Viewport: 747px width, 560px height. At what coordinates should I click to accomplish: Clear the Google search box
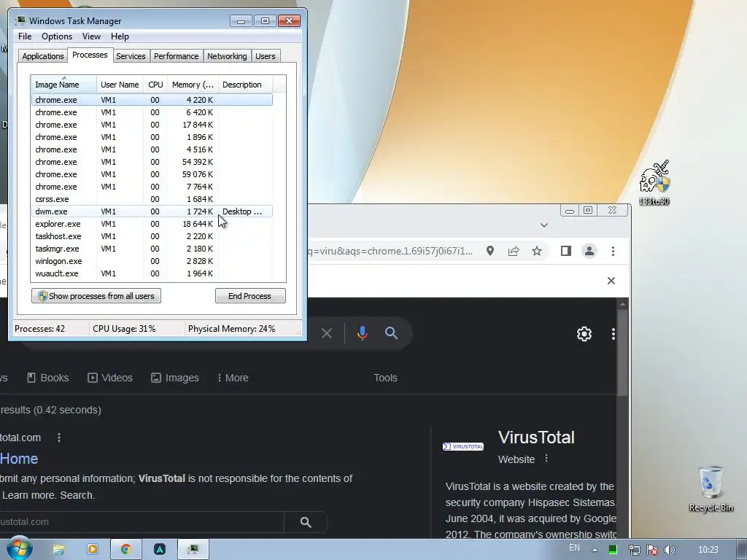(x=327, y=333)
